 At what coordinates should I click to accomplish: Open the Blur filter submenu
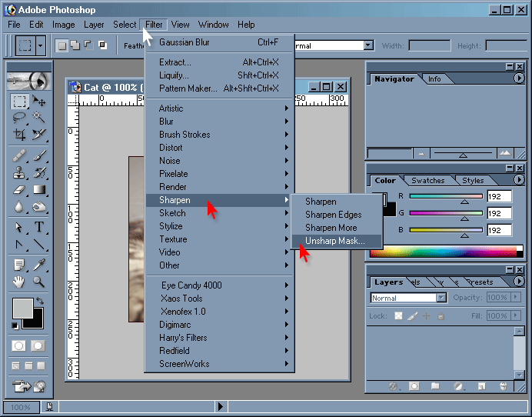click(220, 122)
